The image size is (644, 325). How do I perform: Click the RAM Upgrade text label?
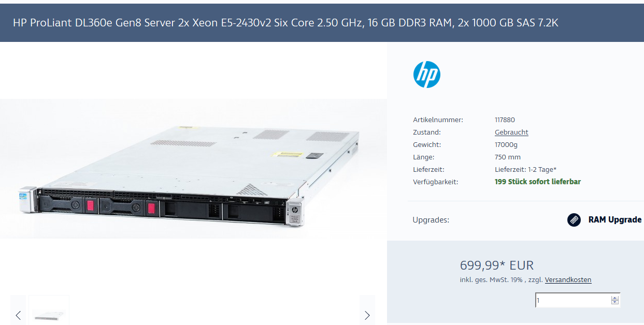615,219
